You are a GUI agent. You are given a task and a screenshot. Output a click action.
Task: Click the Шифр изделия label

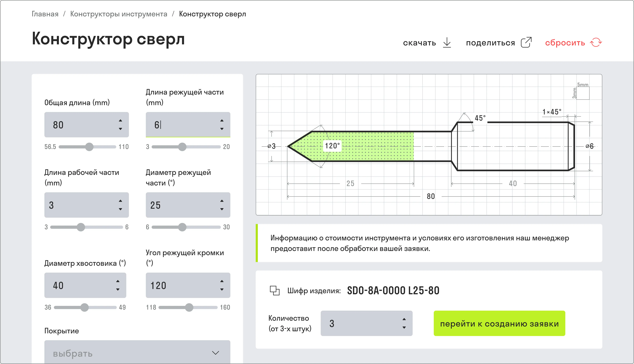coord(314,291)
